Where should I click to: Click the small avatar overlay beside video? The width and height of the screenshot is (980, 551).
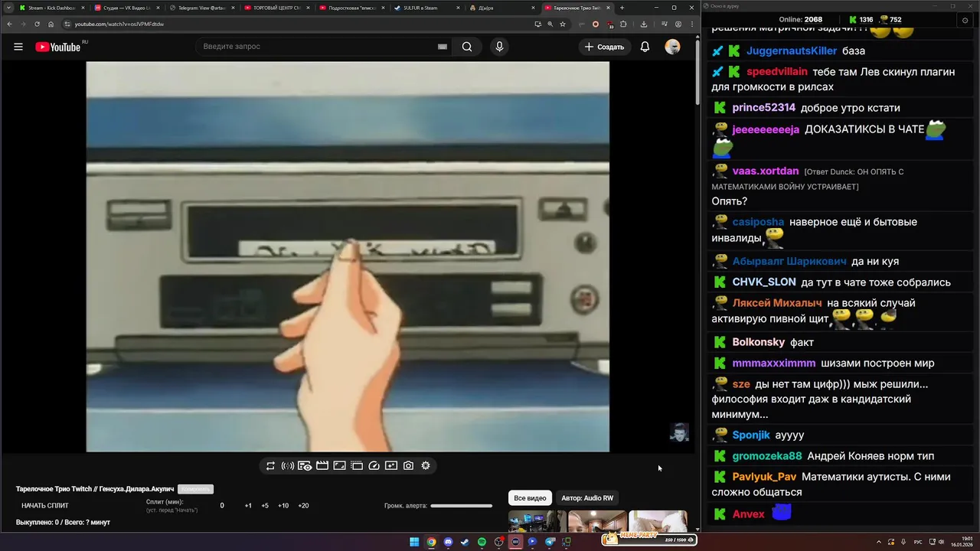tap(679, 432)
